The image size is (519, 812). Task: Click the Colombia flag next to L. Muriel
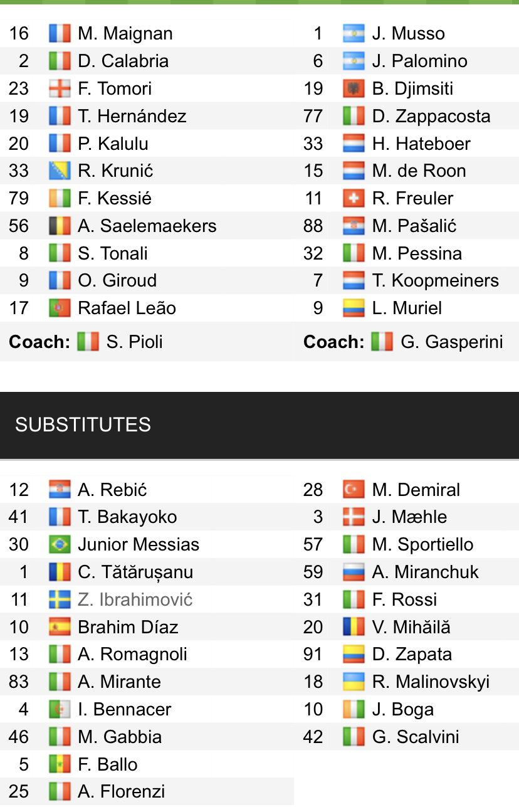pyautogui.click(x=354, y=308)
